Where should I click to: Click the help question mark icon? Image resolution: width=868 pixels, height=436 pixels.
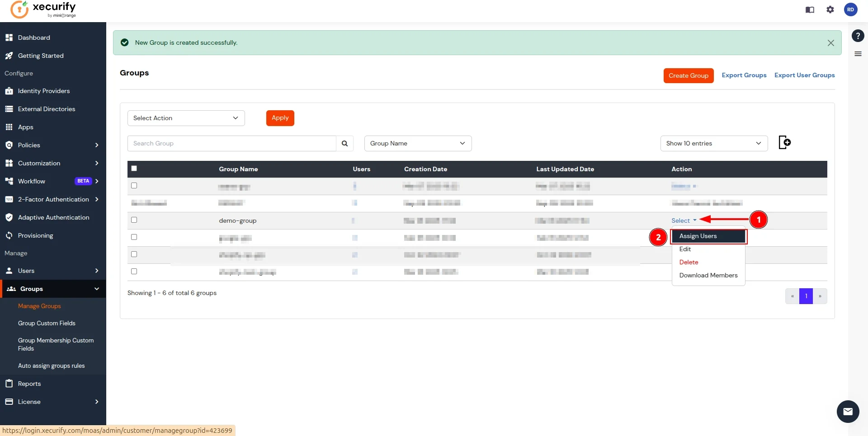[858, 36]
